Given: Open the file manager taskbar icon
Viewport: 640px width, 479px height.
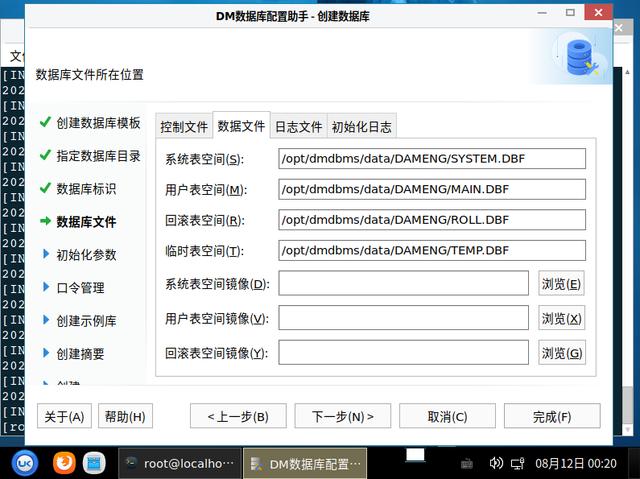Looking at the screenshot, I should click(x=94, y=463).
